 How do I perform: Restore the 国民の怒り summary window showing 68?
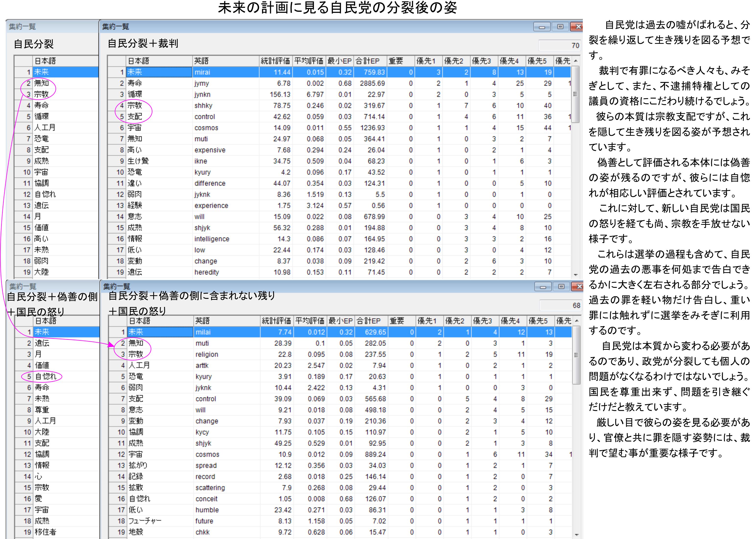(561, 287)
